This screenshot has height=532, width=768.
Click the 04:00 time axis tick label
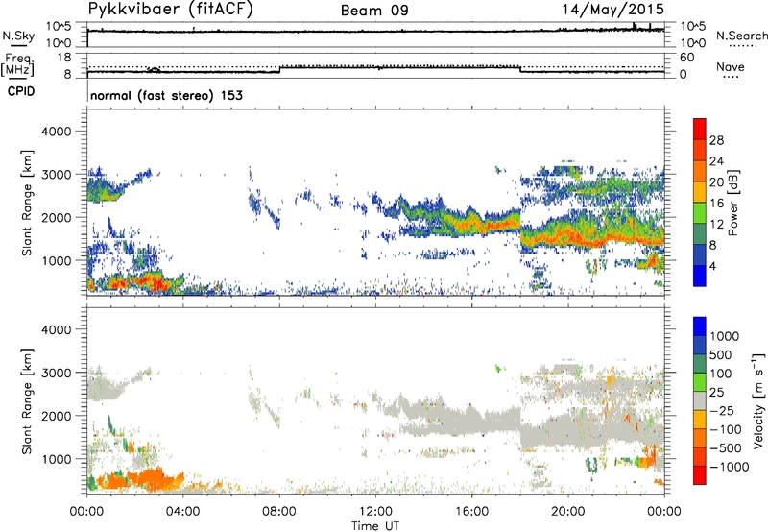[x=182, y=512]
